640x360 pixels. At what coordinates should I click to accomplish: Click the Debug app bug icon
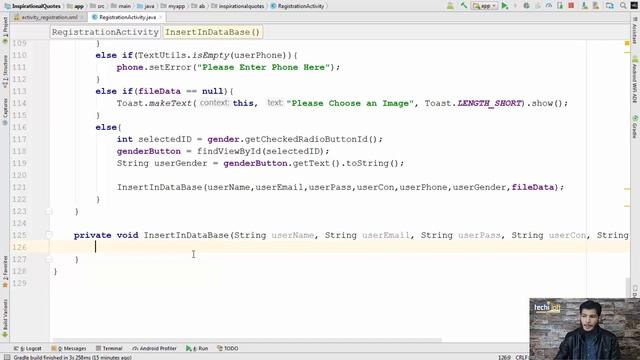point(527,6)
